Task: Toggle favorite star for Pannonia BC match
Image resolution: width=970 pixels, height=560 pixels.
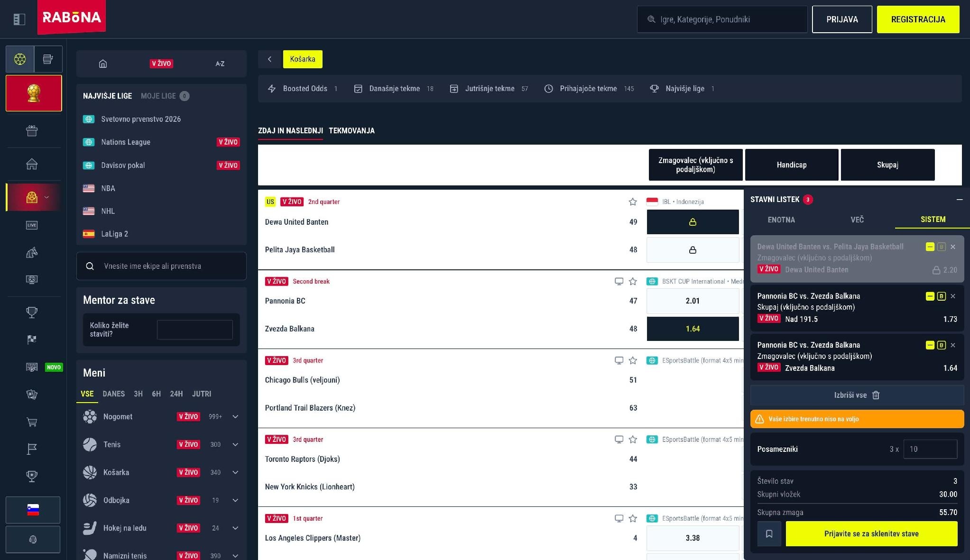Action: [632, 282]
